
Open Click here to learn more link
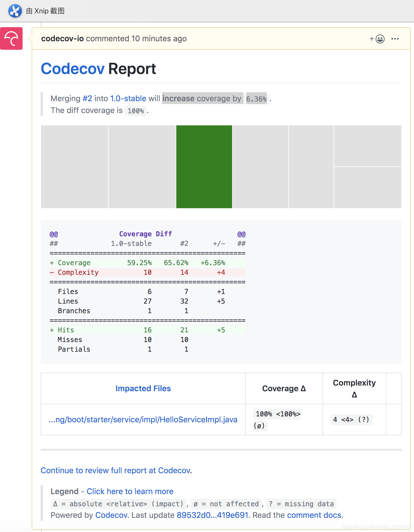point(130,491)
